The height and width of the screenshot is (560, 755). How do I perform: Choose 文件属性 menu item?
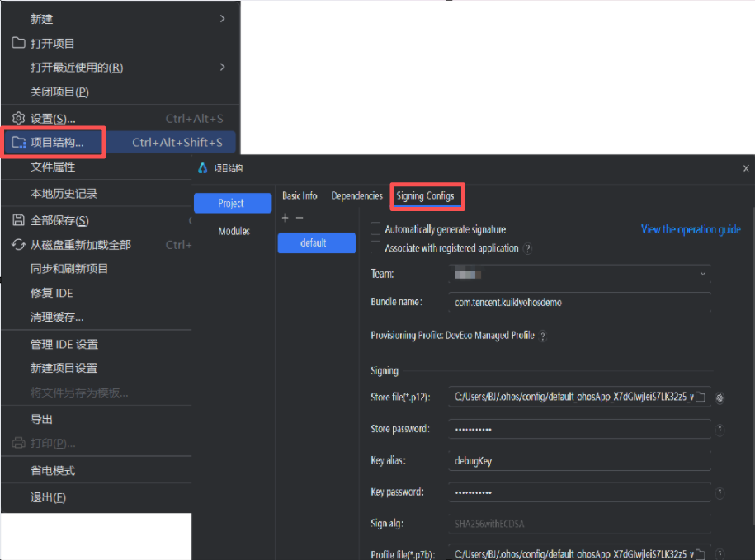[x=97, y=167]
